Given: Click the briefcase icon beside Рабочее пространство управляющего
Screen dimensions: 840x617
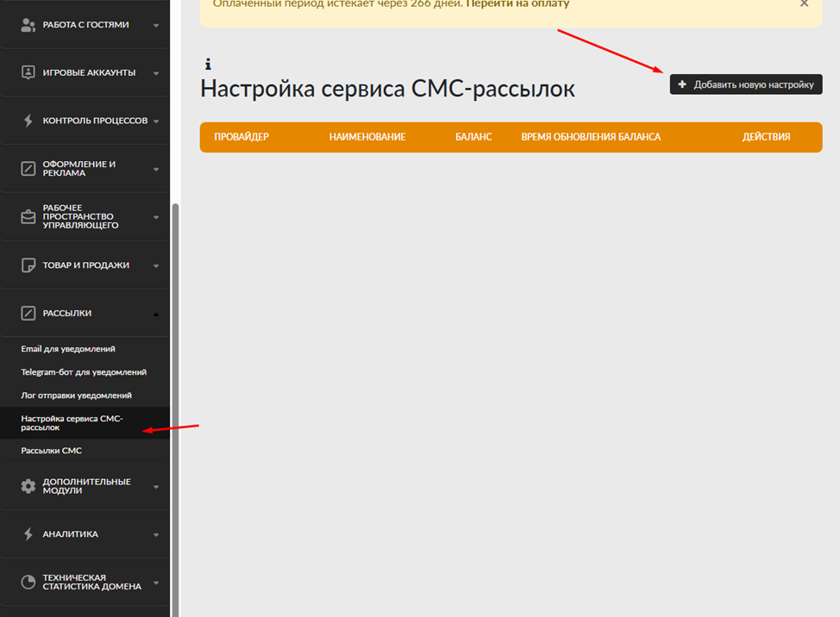Looking at the screenshot, I should [28, 217].
